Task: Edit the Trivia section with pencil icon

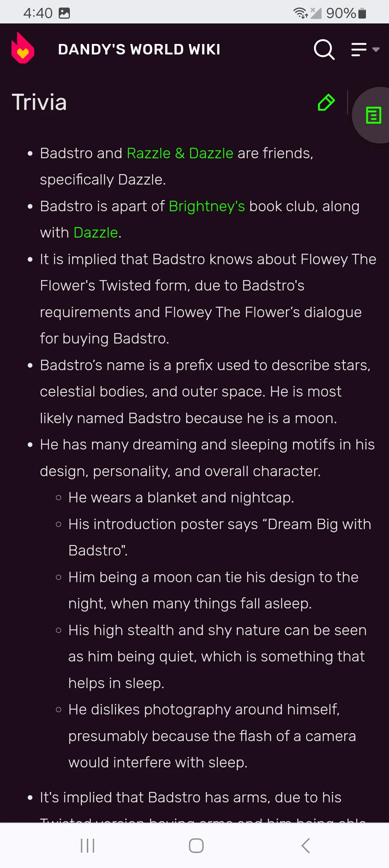Action: (326, 102)
